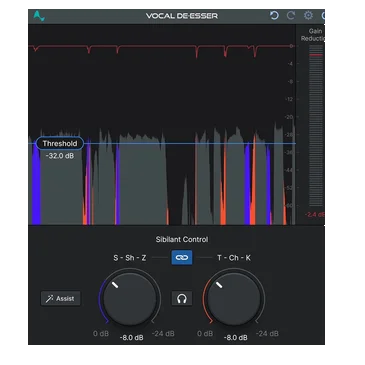
Task: Toggle the link between sibilant knobs
Action: (x=182, y=258)
